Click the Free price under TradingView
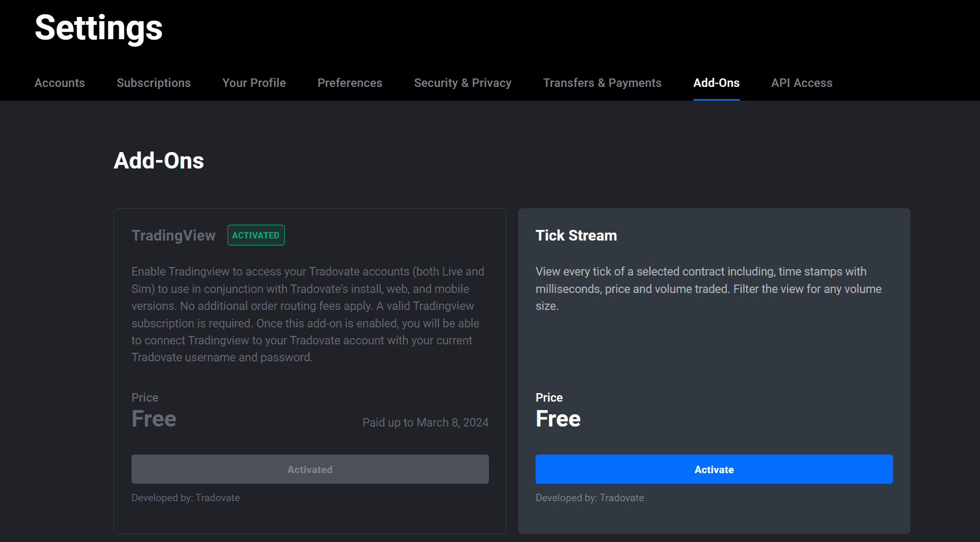The width and height of the screenshot is (980, 542). (x=154, y=419)
